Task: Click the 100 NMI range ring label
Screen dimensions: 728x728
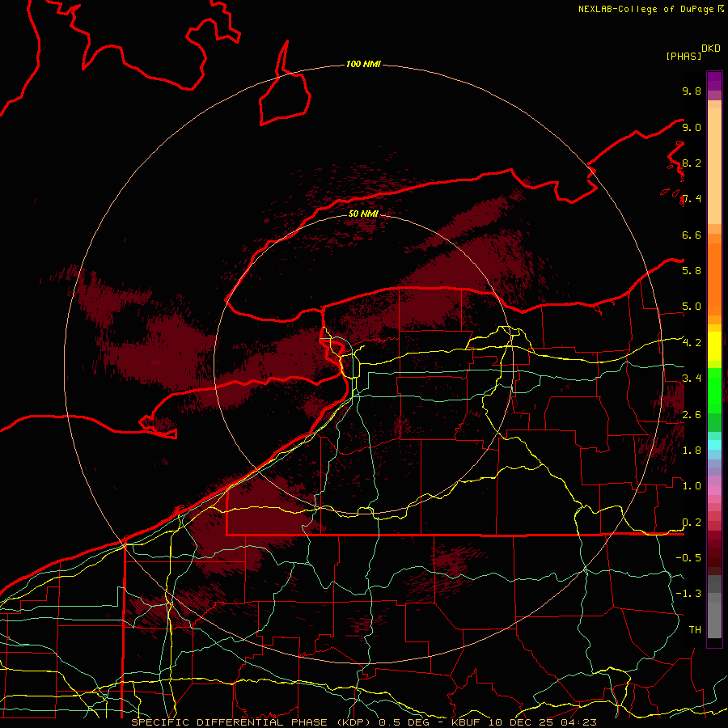Action: [363, 64]
